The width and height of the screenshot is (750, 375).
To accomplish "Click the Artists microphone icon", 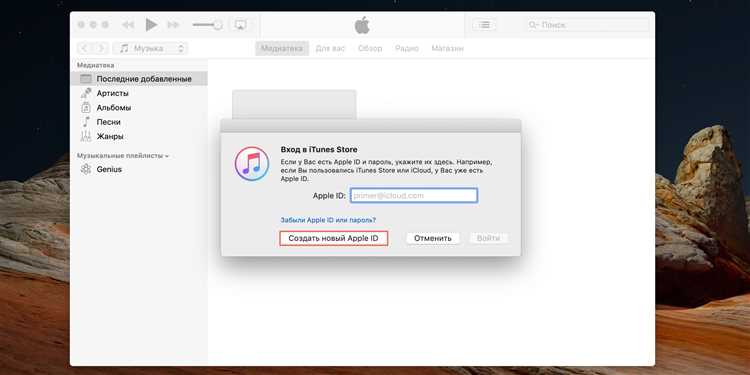I will coord(86,93).
